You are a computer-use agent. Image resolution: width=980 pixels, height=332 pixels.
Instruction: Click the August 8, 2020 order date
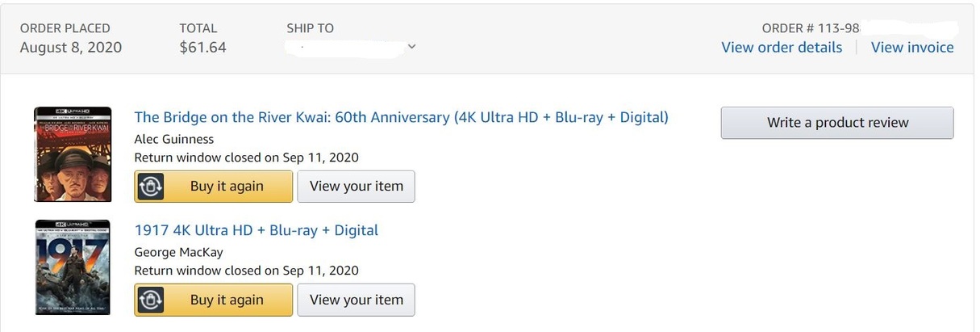[71, 47]
